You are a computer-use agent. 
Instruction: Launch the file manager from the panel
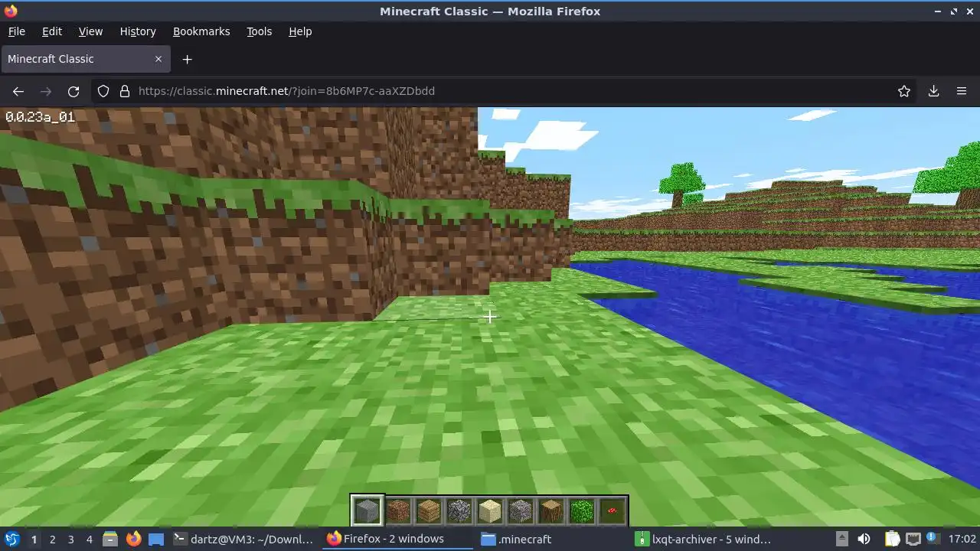pyautogui.click(x=109, y=539)
